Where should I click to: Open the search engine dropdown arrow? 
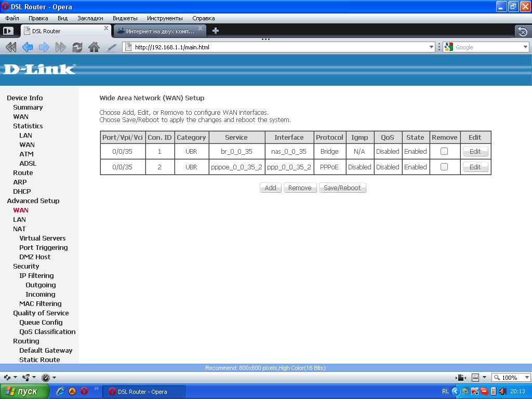(525, 47)
